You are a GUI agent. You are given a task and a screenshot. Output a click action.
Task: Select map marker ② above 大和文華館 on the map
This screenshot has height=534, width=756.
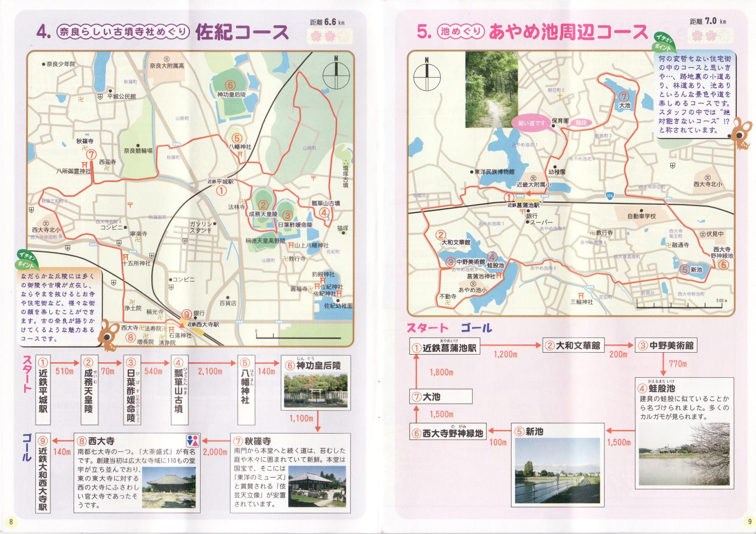click(441, 235)
